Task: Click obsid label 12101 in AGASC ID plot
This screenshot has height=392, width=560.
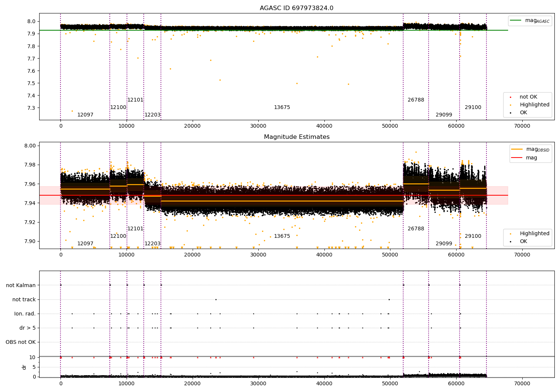Action: tap(135, 100)
